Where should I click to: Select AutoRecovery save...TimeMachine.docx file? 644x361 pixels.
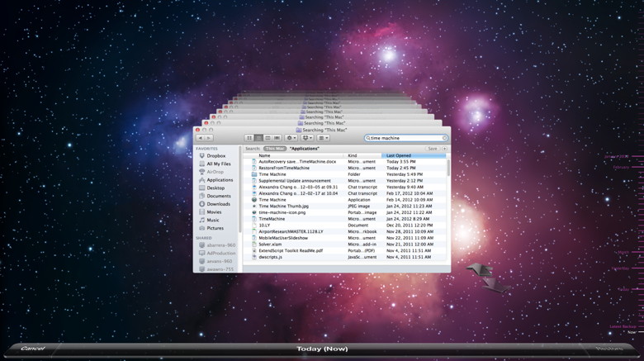click(x=344, y=162)
